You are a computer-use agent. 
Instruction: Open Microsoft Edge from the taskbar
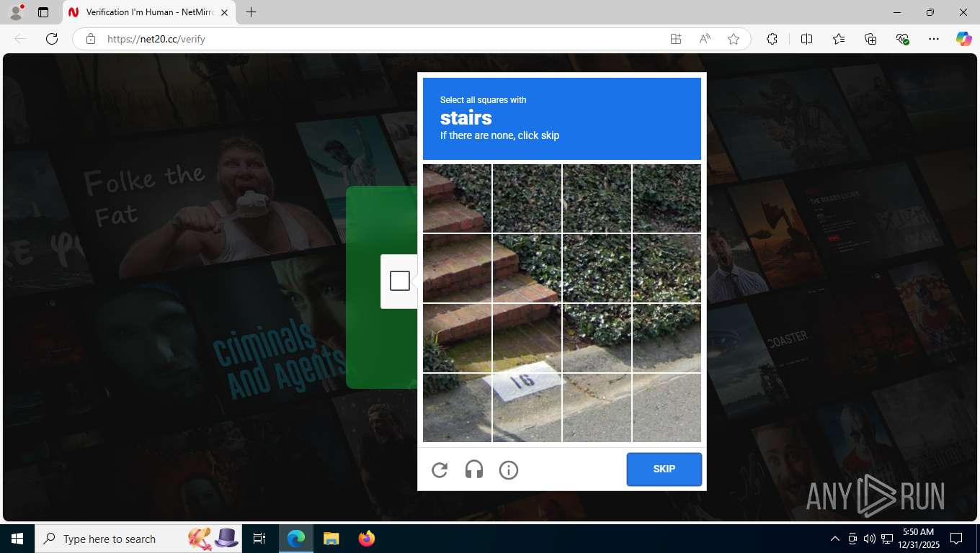[296, 539]
